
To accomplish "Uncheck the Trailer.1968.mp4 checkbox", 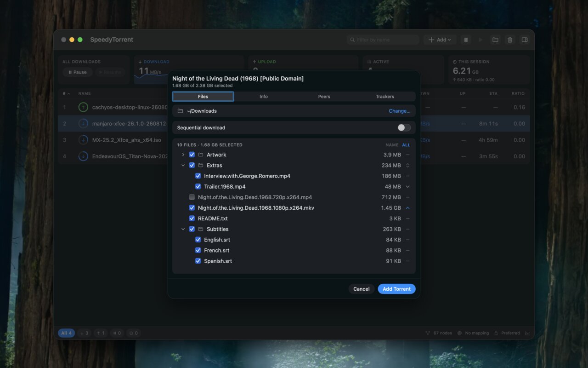I will pyautogui.click(x=198, y=186).
